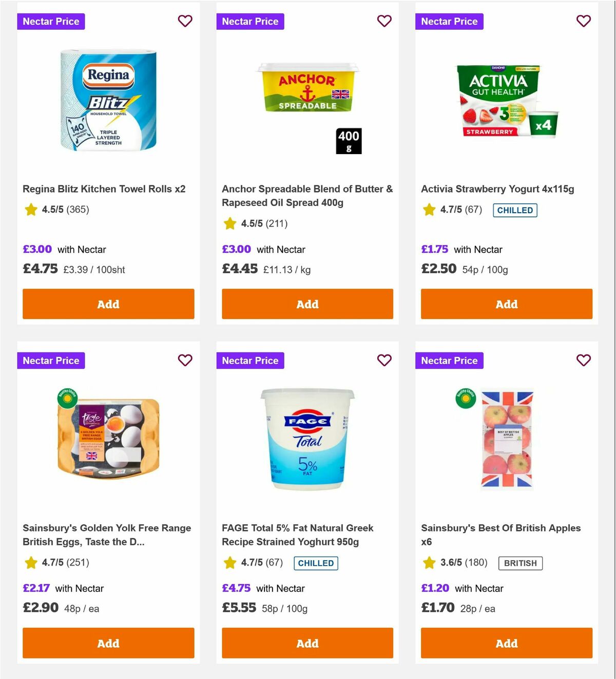Click the 400g weight badge on Anchor Spreadable
This screenshot has width=616, height=679.
tap(349, 141)
